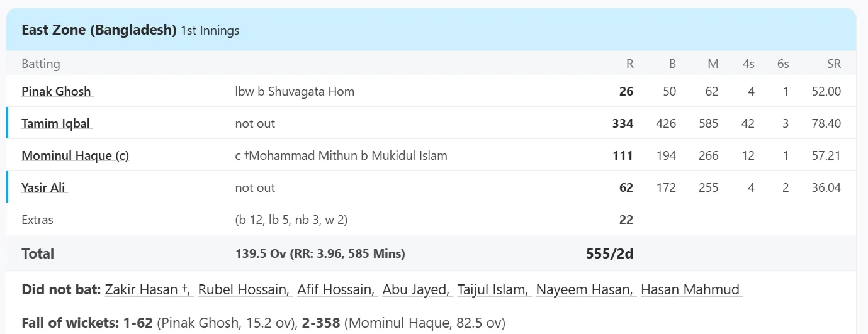Open Tamim Iqbal player profile

click(57, 123)
